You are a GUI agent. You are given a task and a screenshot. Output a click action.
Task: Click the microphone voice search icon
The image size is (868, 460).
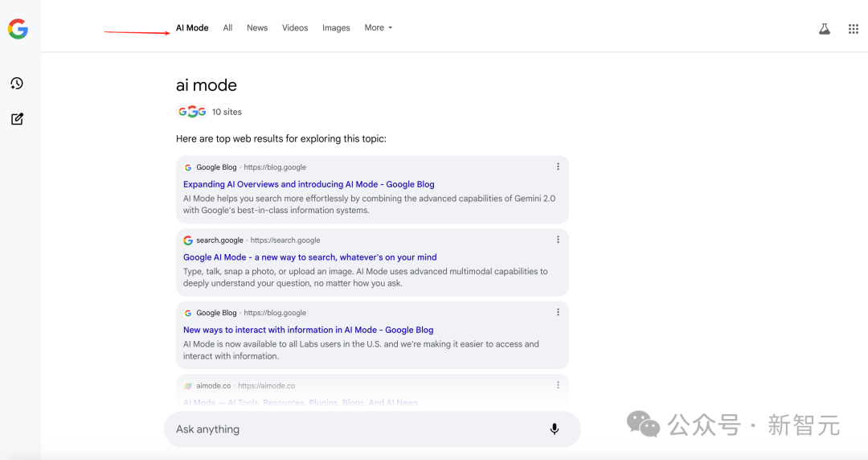[554, 429]
